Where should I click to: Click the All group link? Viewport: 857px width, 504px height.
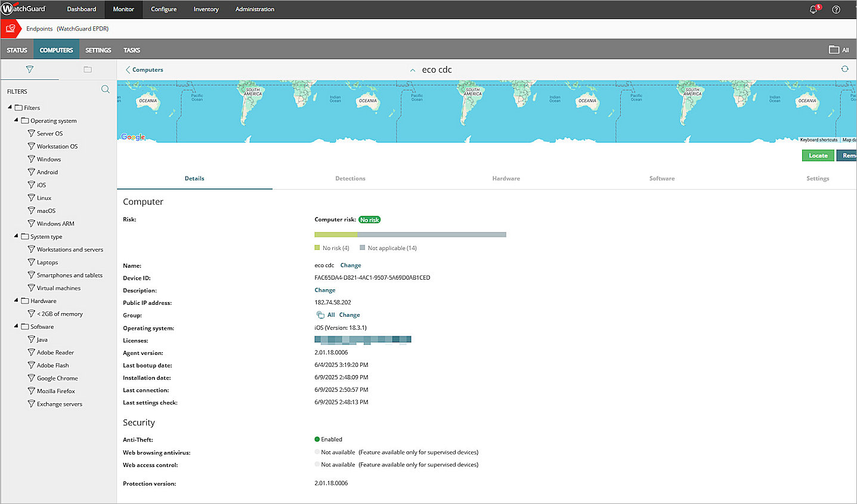[x=331, y=315]
